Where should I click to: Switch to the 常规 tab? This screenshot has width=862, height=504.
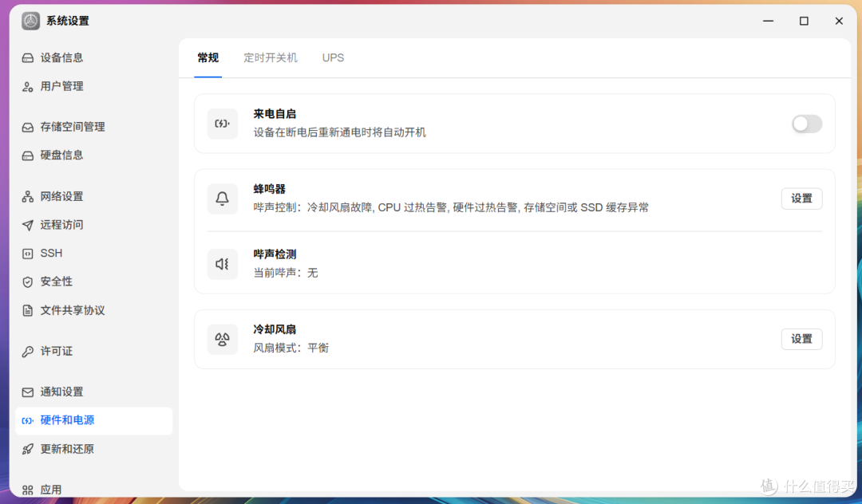click(x=208, y=57)
